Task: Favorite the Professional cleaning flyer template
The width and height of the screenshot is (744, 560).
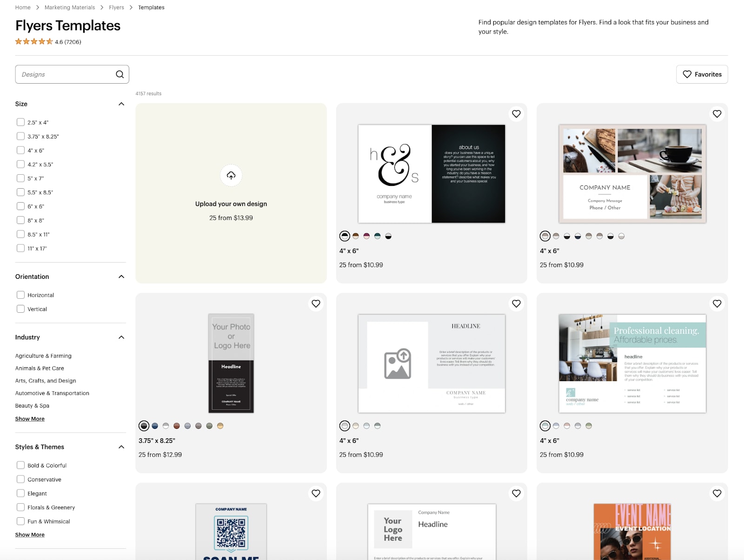Action: tap(717, 303)
